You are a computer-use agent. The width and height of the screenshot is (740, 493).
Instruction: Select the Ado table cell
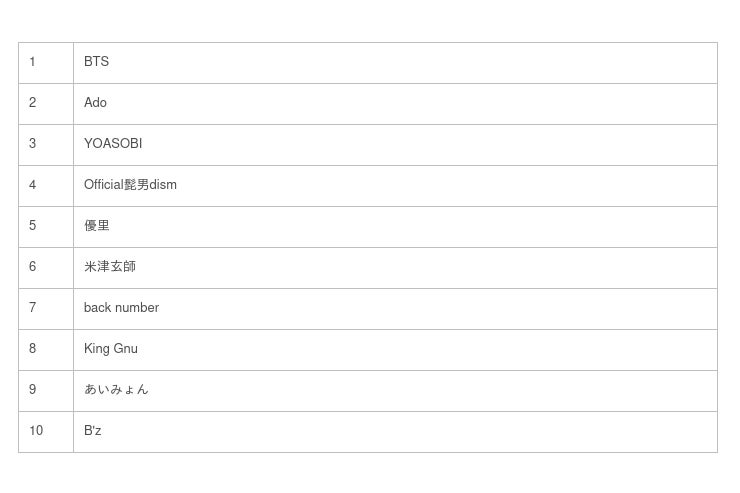[x=95, y=103]
